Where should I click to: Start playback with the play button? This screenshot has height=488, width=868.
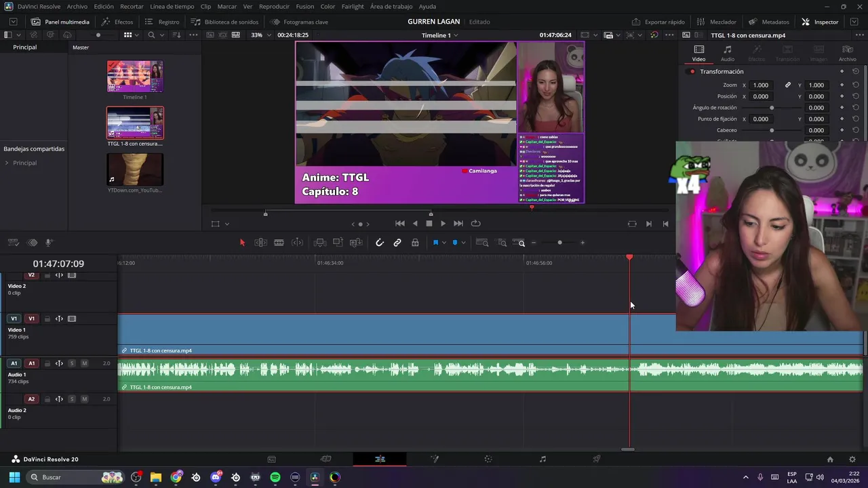click(x=443, y=224)
